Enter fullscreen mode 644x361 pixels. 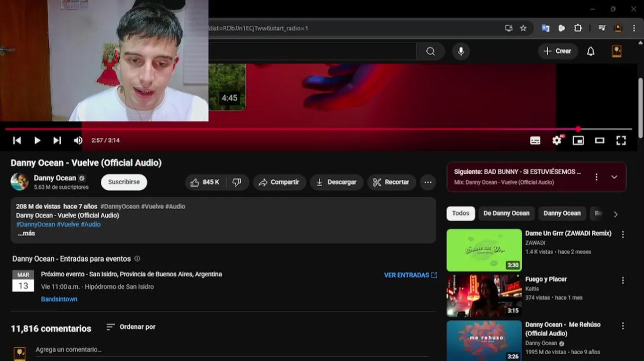pos(621,140)
